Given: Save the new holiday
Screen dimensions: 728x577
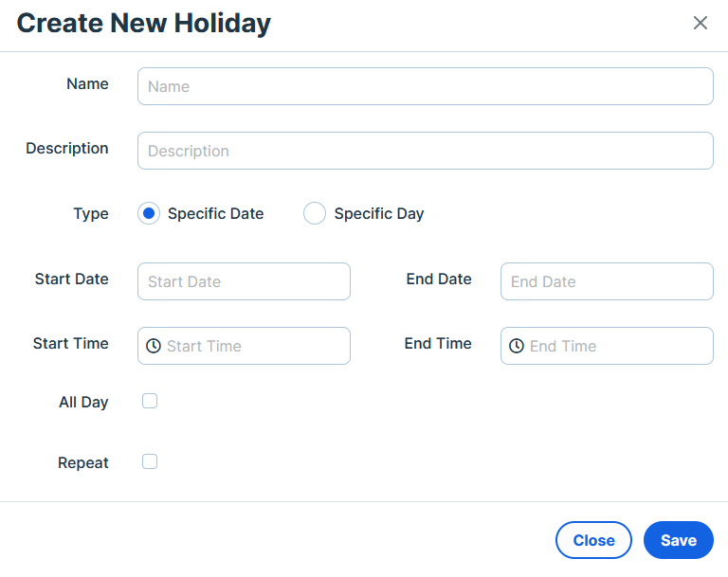Looking at the screenshot, I should (679, 540).
